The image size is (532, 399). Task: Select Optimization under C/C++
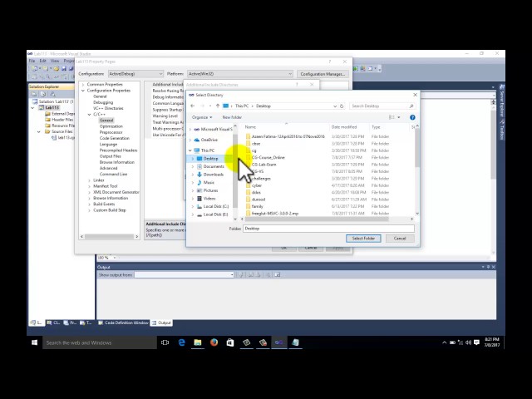[x=111, y=126]
